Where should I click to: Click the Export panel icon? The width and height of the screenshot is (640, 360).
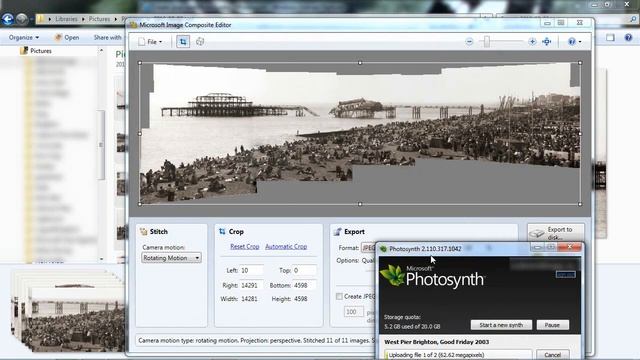(337, 231)
